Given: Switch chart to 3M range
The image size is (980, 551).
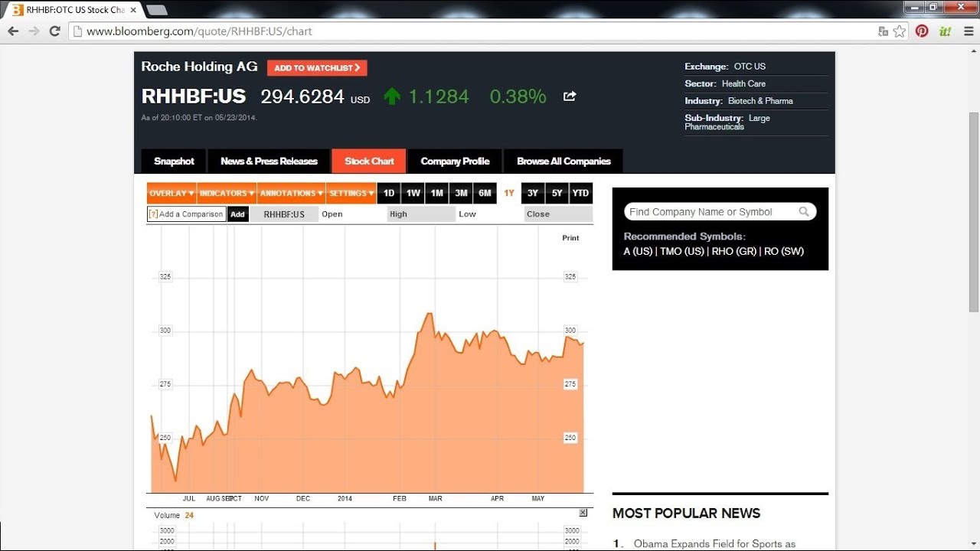Looking at the screenshot, I should [461, 194].
